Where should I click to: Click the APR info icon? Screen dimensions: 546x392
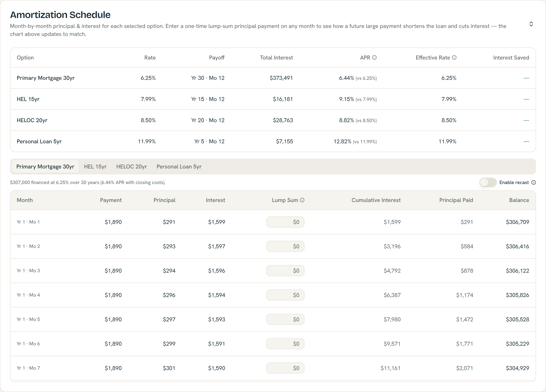tap(374, 57)
